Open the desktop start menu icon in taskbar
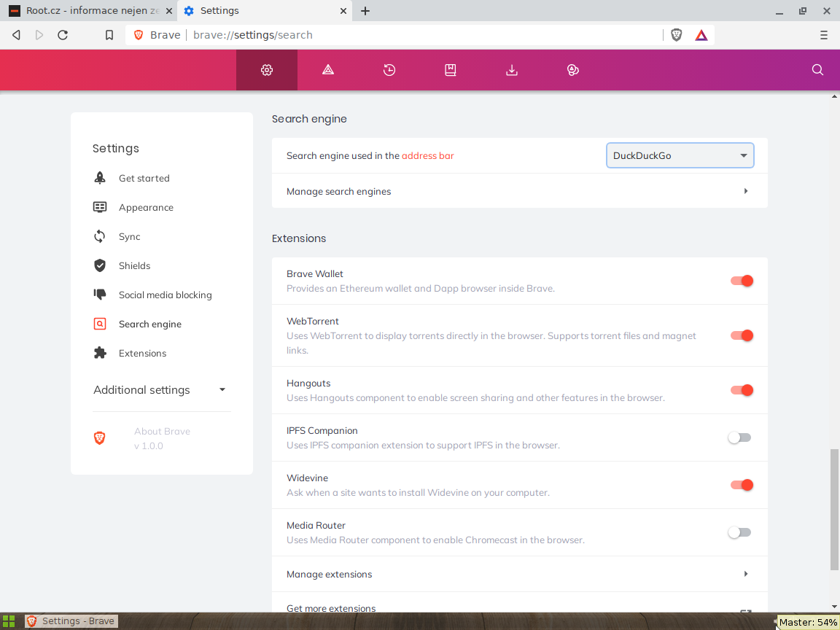Viewport: 840px width, 630px height. coord(9,621)
